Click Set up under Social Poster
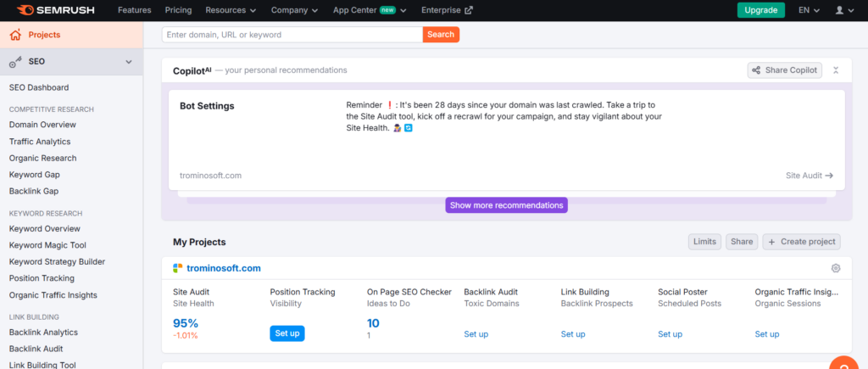Viewport: 868px width, 369px height. pos(670,334)
